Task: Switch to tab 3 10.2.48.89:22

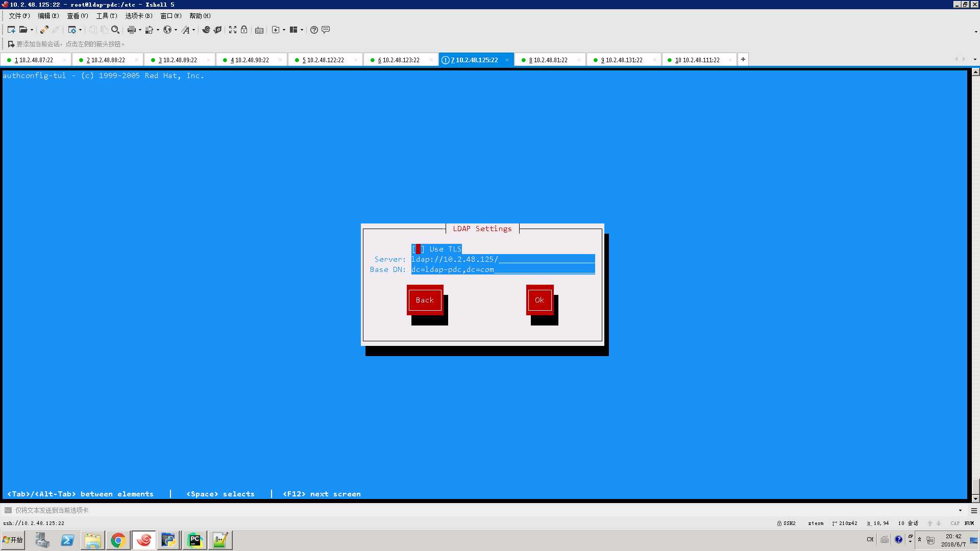Action: pyautogui.click(x=180, y=60)
